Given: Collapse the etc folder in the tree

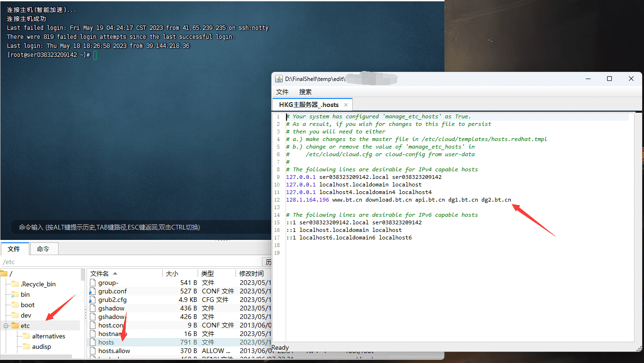Looking at the screenshot, I should pyautogui.click(x=7, y=326).
